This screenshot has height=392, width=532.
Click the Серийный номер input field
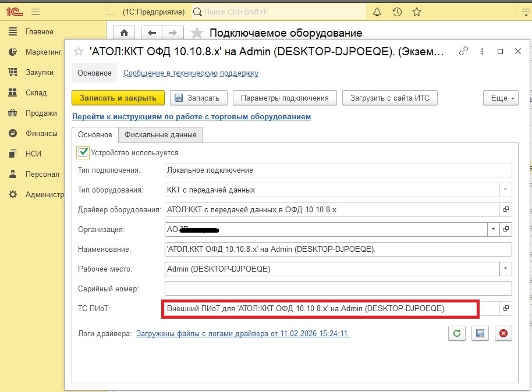(338, 288)
